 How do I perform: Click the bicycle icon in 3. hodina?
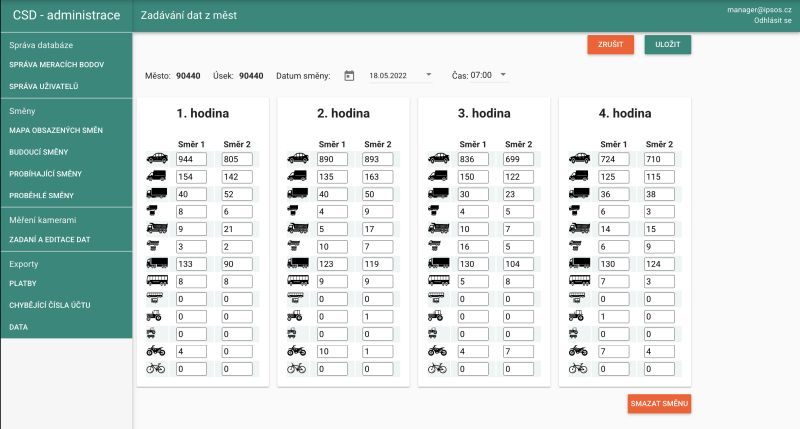click(438, 368)
